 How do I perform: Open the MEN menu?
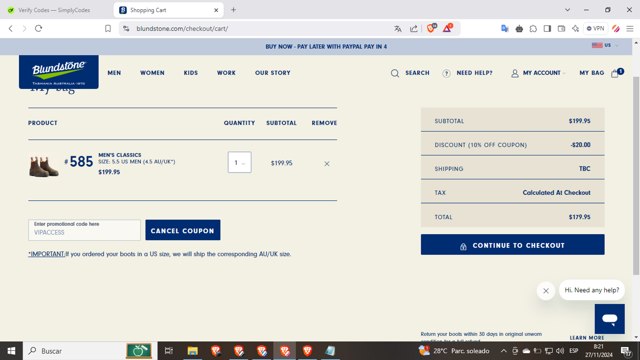[x=114, y=73]
